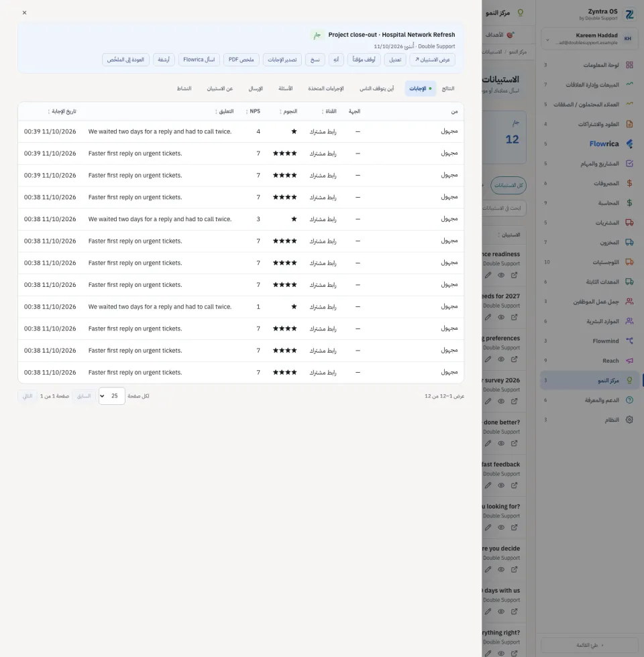Click edit pencil for 'survey 2026' row
Viewport: 644px width, 657px height.
488,402
